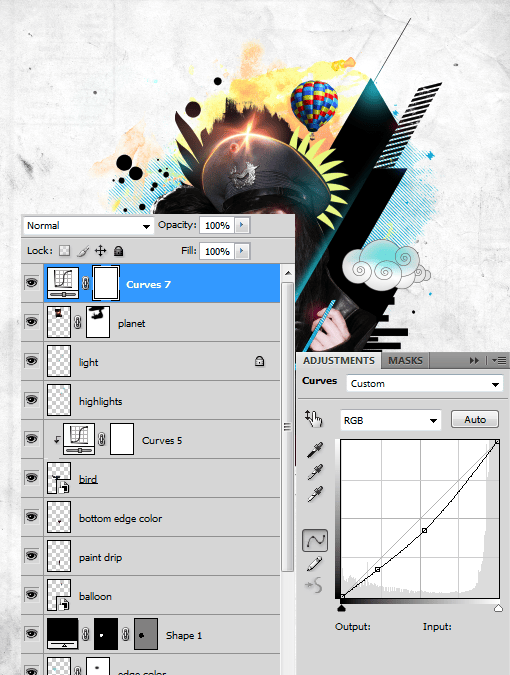
Task: Select the pencil draw curve tool
Action: tap(315, 564)
